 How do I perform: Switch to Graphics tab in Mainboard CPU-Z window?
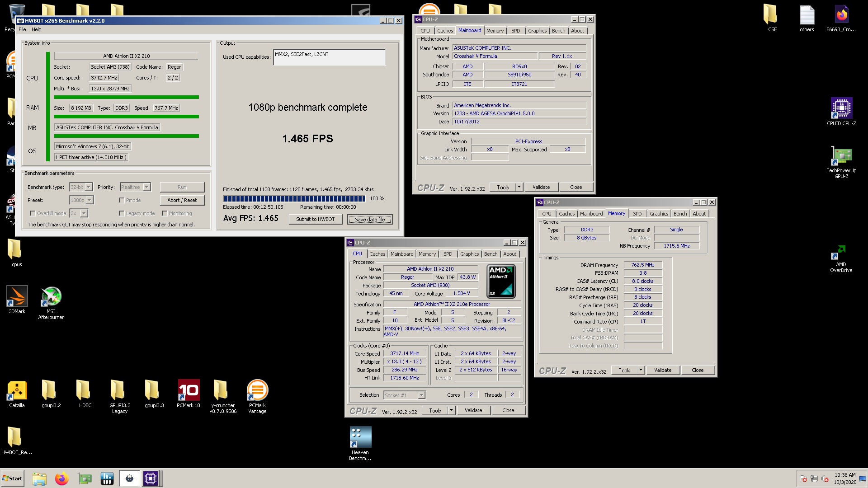tap(537, 31)
